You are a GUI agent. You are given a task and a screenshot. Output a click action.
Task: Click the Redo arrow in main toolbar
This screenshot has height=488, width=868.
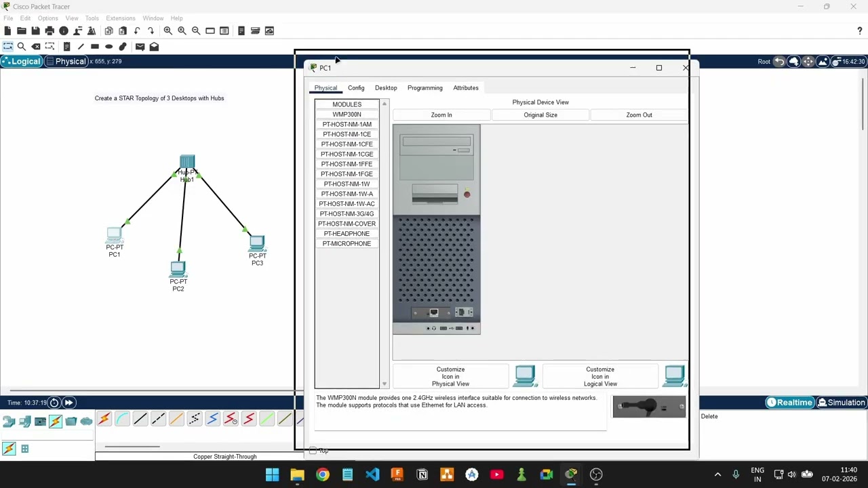point(151,30)
